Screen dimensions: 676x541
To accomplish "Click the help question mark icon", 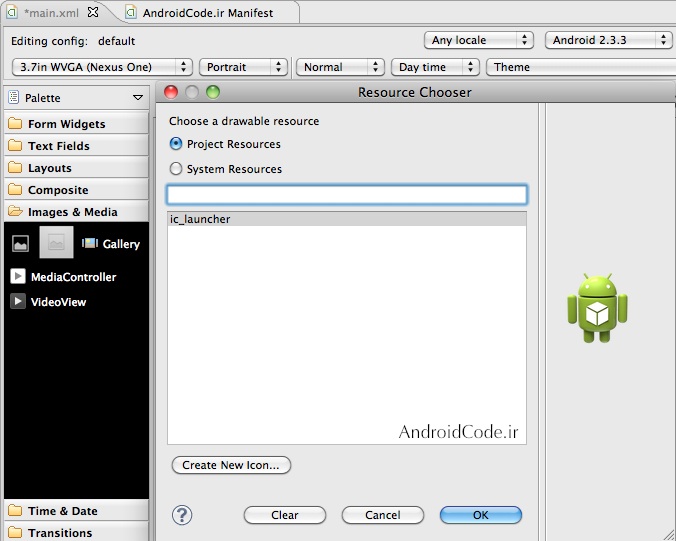I will point(182,515).
